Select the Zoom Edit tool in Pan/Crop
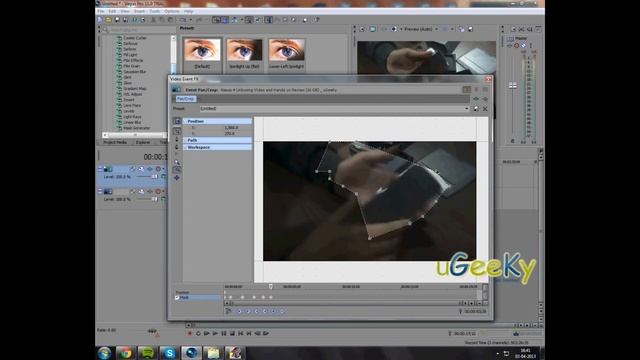The width and height of the screenshot is (640, 360). tap(177, 162)
